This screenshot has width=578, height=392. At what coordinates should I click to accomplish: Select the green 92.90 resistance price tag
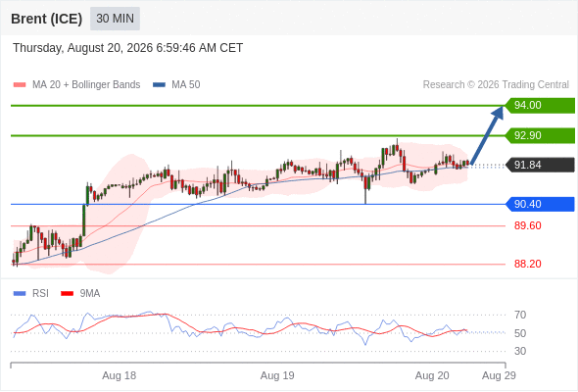(540, 135)
